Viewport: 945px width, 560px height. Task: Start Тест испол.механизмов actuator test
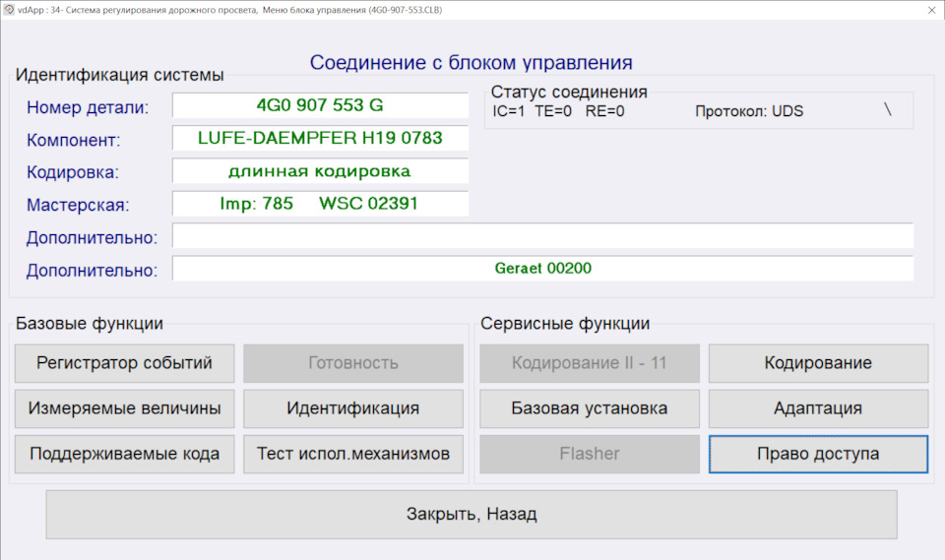353,455
